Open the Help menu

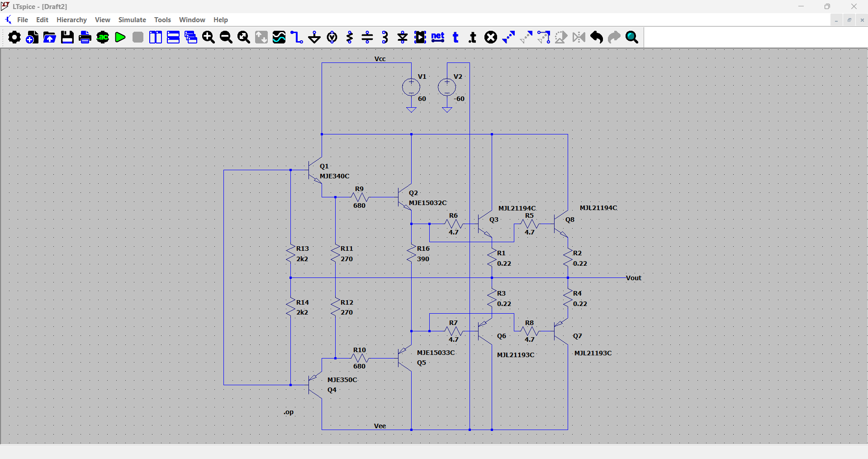tap(221, 20)
